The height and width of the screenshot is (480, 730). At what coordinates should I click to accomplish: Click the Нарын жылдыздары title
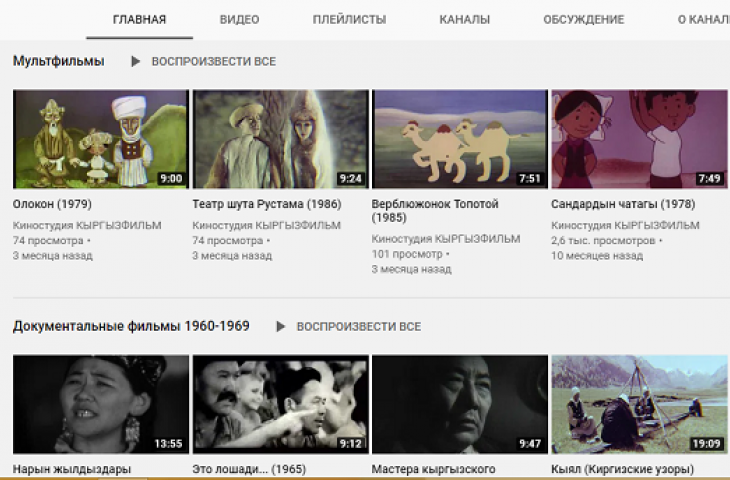72,469
